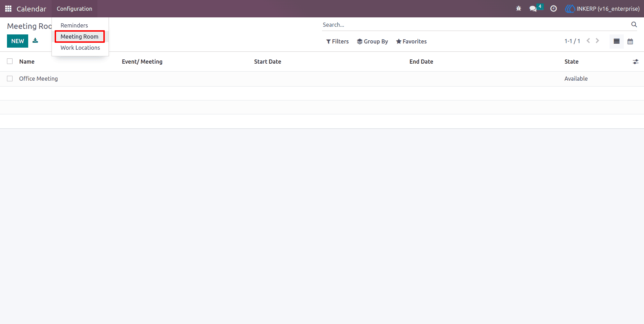Click the 1-1 / 1 pager counter
644x324 pixels.
572,41
